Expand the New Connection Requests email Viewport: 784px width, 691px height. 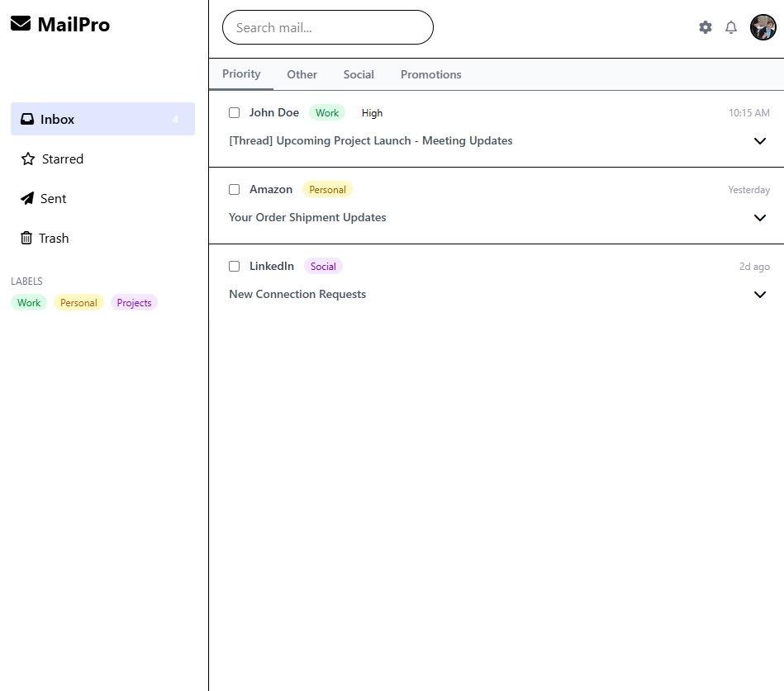[760, 295]
